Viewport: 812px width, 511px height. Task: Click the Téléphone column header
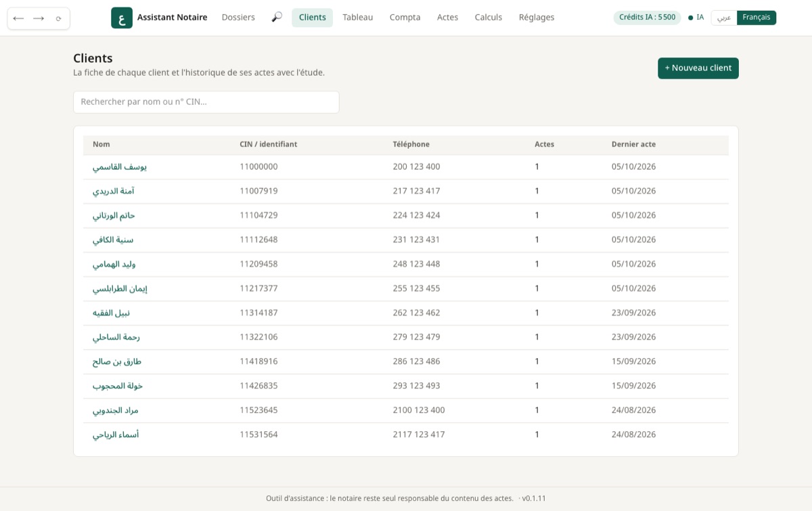tap(411, 144)
